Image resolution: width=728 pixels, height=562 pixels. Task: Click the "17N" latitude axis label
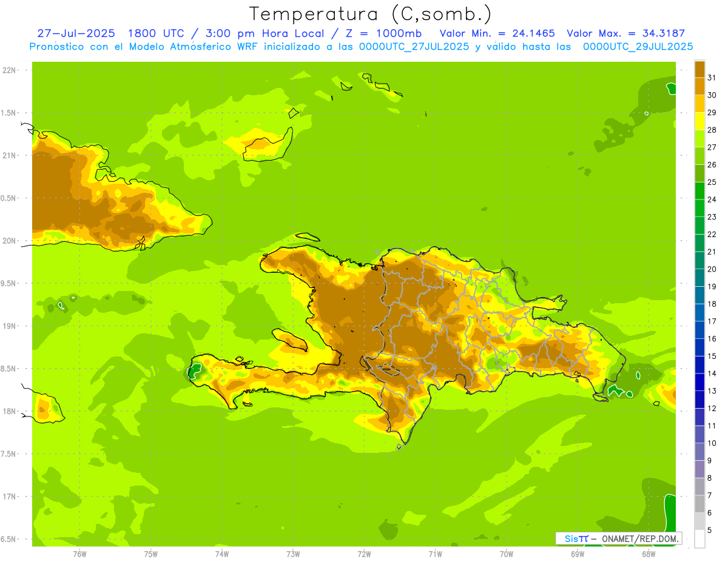[x=10, y=497]
